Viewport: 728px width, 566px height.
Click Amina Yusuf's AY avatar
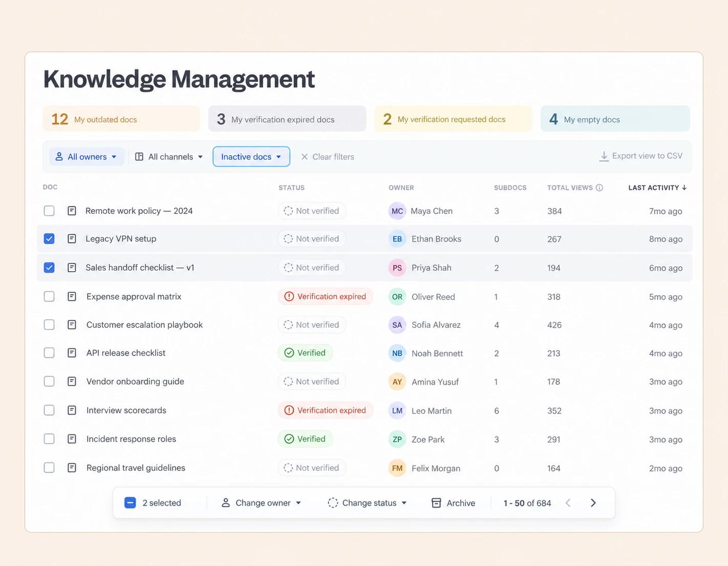[x=397, y=382]
